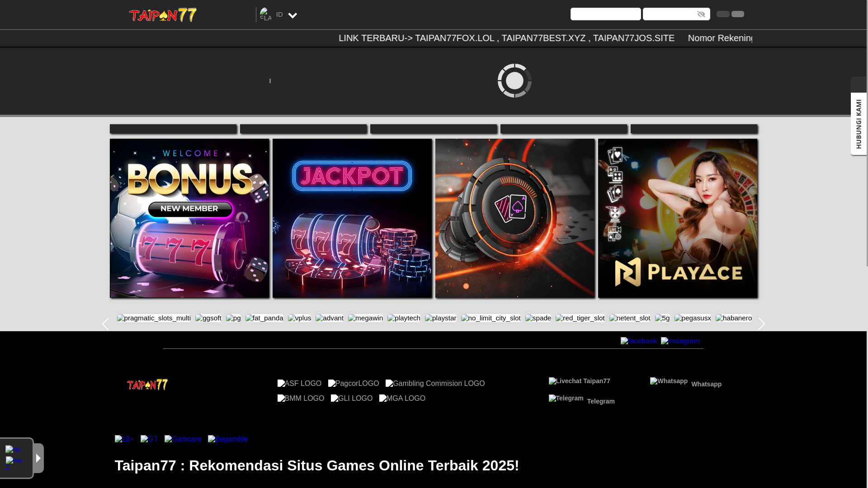Viewport: 868px width, 488px height.
Task: Select netent_slot provider
Action: (630, 318)
